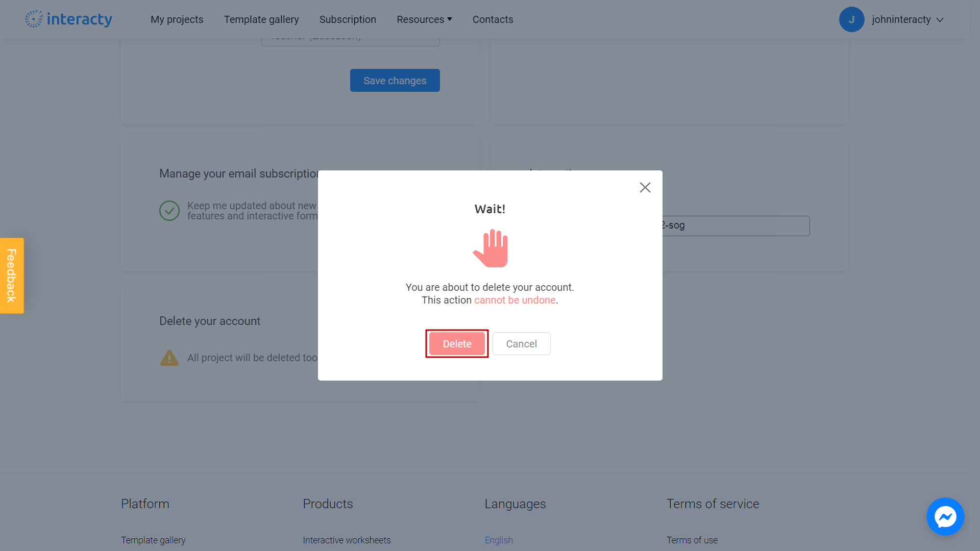
Task: Dismiss the warning dialog with the X
Action: tap(645, 187)
